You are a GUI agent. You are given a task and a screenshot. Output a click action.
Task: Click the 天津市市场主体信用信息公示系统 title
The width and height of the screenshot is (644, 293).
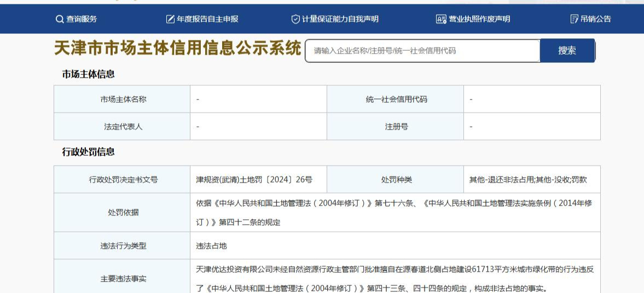(178, 49)
